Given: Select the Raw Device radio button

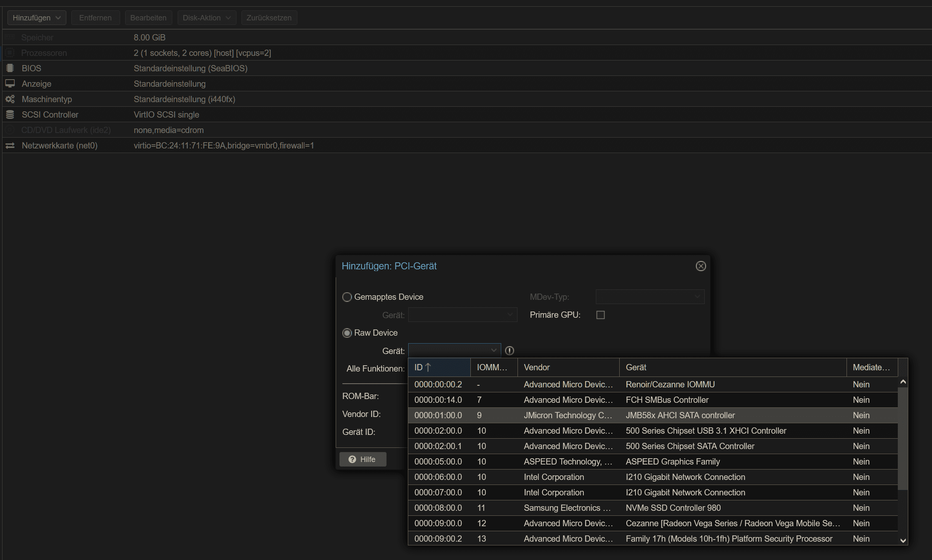Looking at the screenshot, I should click(x=347, y=333).
